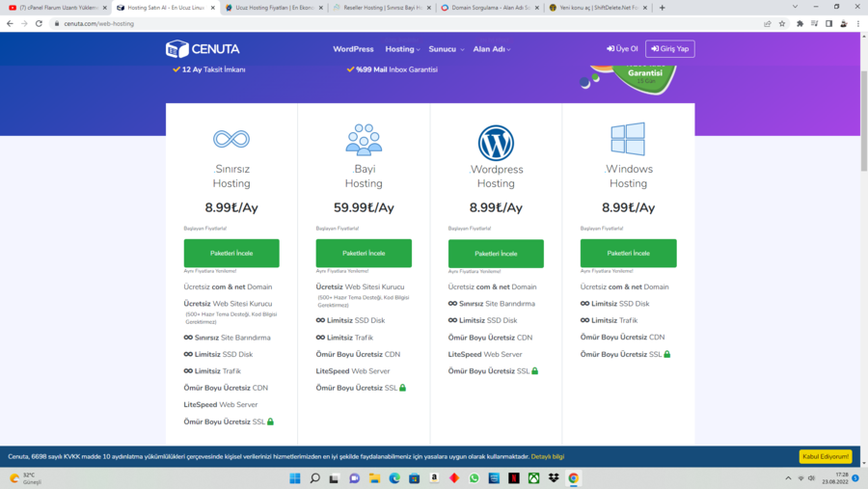This screenshot has height=489, width=868.
Task: Open the taskbar search icon
Action: 315,478
